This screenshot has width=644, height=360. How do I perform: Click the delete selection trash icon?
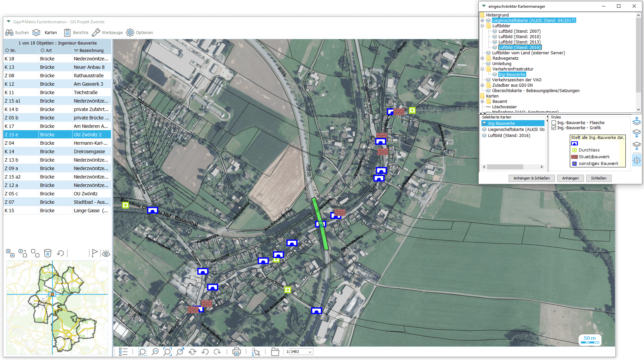tap(48, 253)
